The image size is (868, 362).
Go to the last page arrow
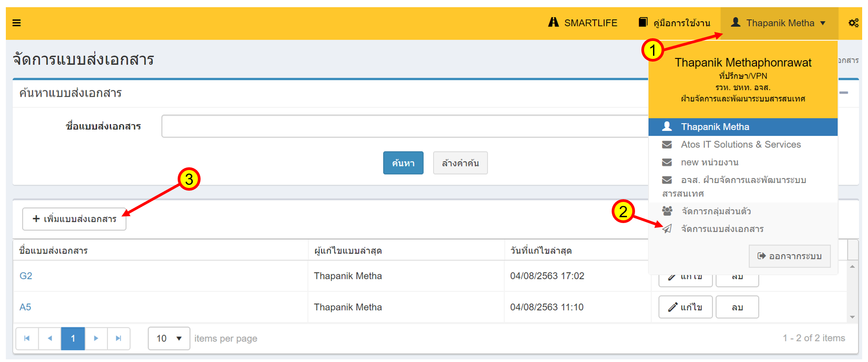118,338
